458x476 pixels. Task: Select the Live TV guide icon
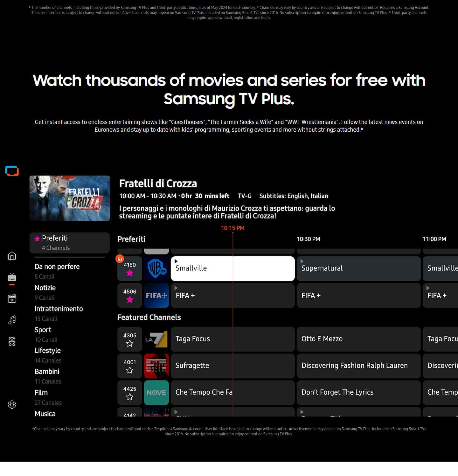[12, 277]
